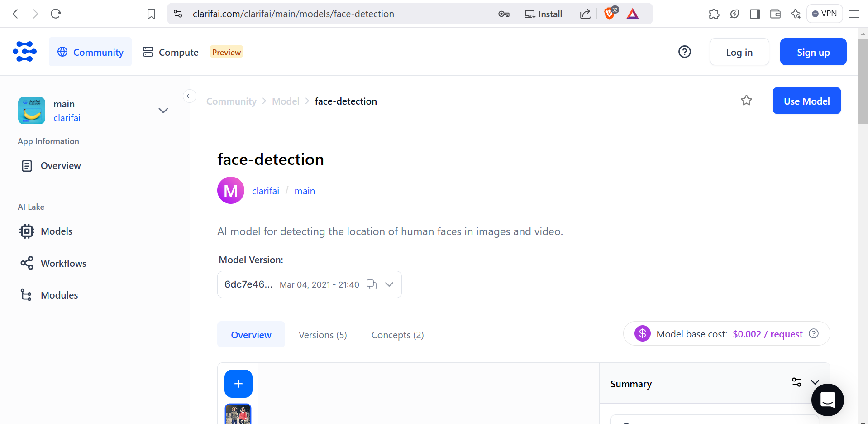Switch to the Compute tab
868x424 pixels.
click(x=171, y=52)
